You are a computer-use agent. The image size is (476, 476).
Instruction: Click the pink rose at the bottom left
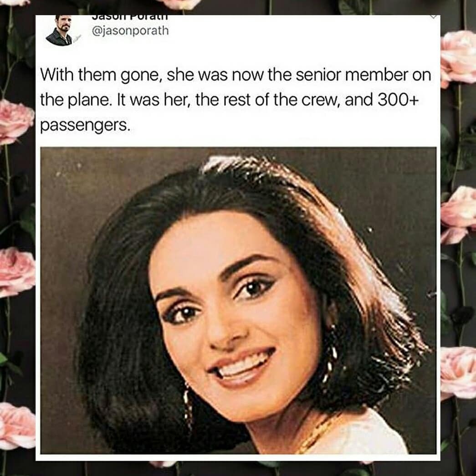(x=17, y=426)
